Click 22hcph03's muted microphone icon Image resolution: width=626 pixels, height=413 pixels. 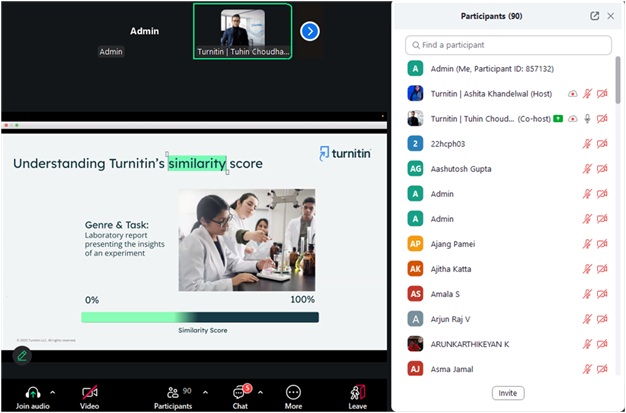[587, 144]
